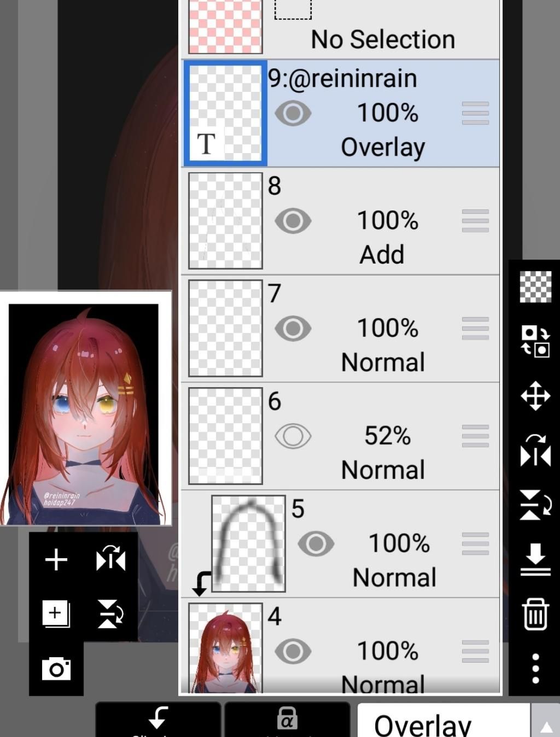Tap layer 5 "100%" opacity value
The height and width of the screenshot is (737, 560).
point(399,544)
